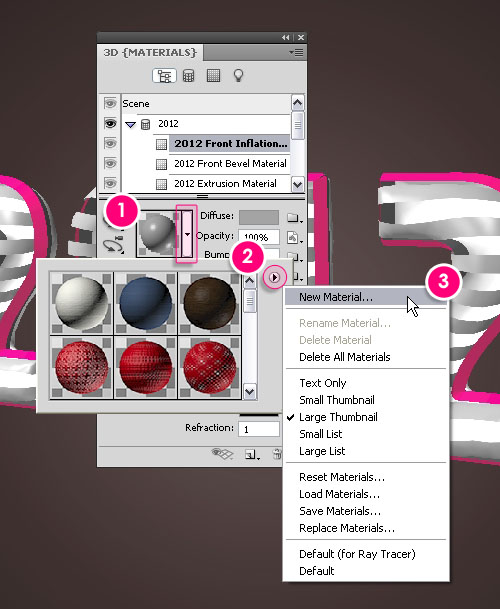The width and height of the screenshot is (500, 609).
Task: Click the Diffuse gray color swatch
Action: click(259, 218)
